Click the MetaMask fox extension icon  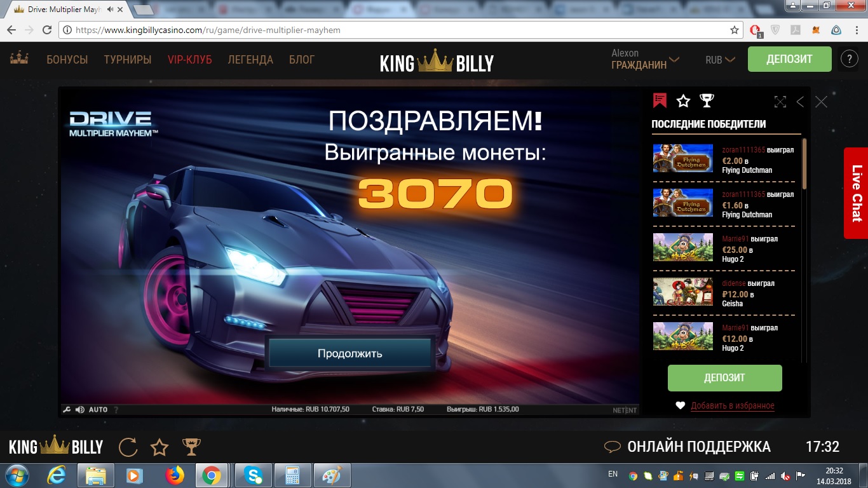point(816,30)
